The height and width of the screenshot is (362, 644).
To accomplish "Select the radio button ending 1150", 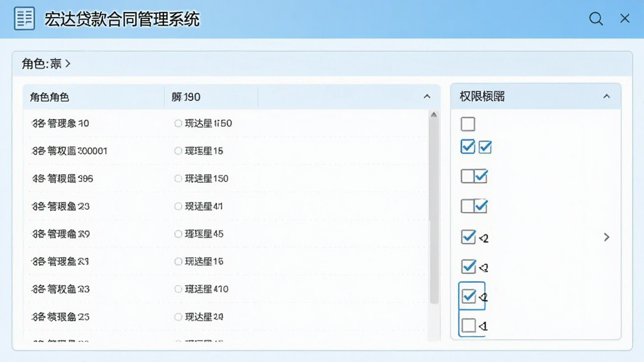I will pyautogui.click(x=178, y=123).
